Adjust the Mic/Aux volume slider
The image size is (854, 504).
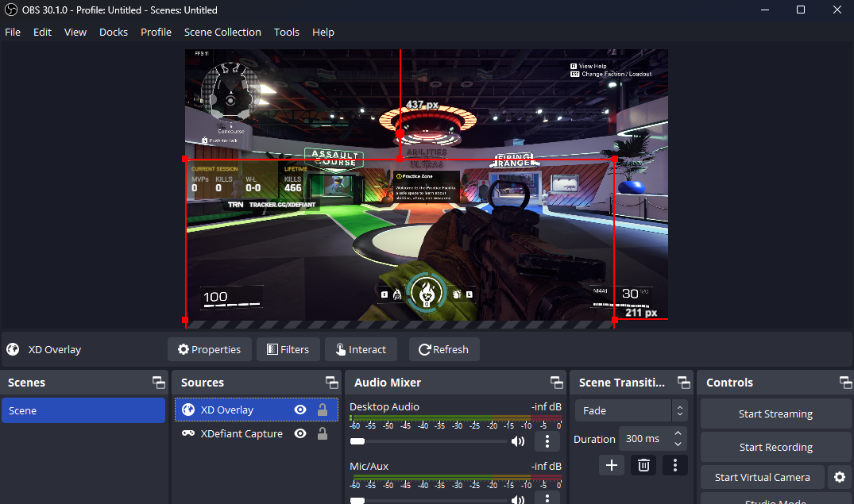click(428, 500)
